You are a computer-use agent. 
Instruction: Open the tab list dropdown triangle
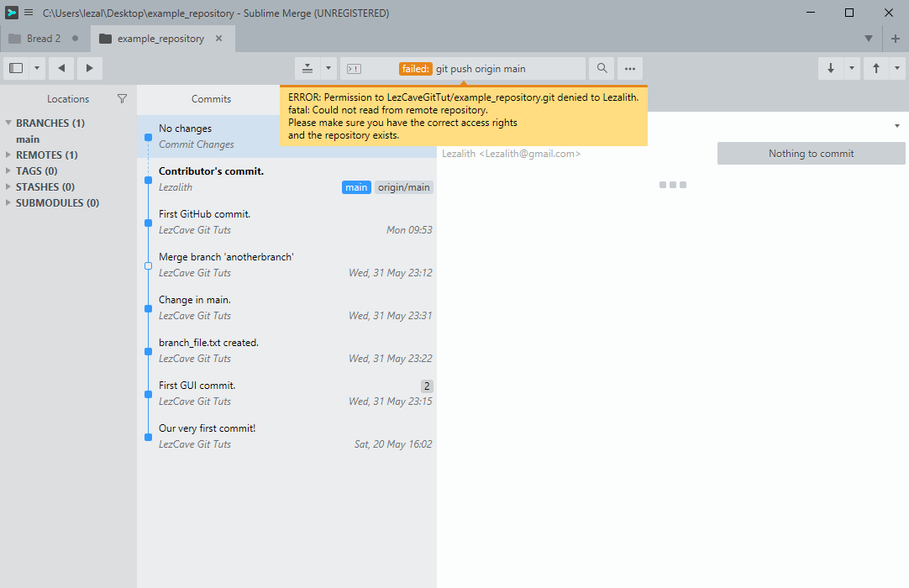click(x=869, y=39)
